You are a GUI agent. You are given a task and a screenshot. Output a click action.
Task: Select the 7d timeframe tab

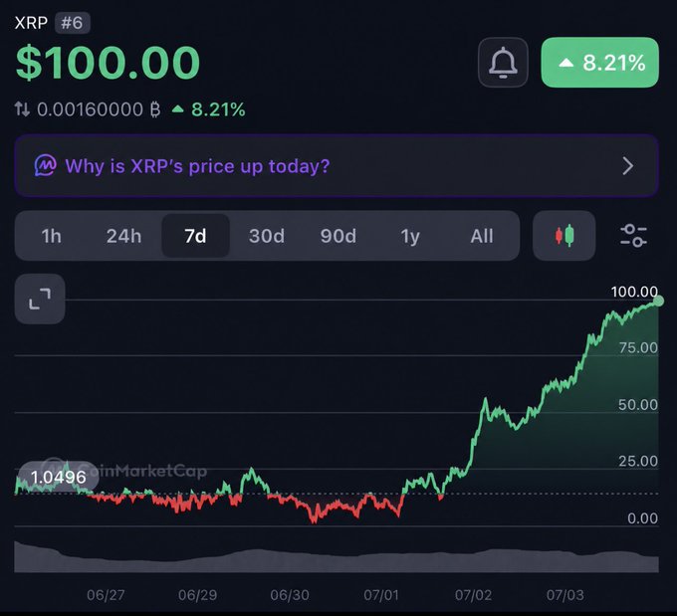[x=195, y=236]
